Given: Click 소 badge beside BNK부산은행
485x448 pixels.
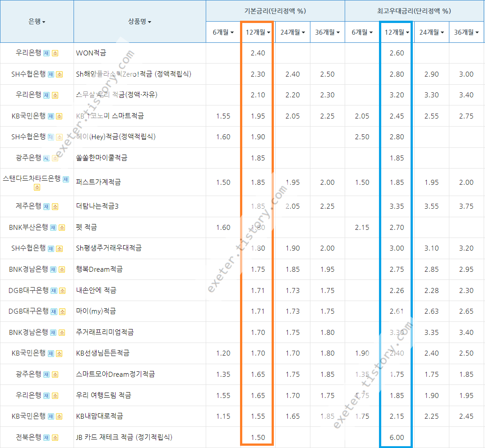Looking at the screenshot, I should point(62,228).
